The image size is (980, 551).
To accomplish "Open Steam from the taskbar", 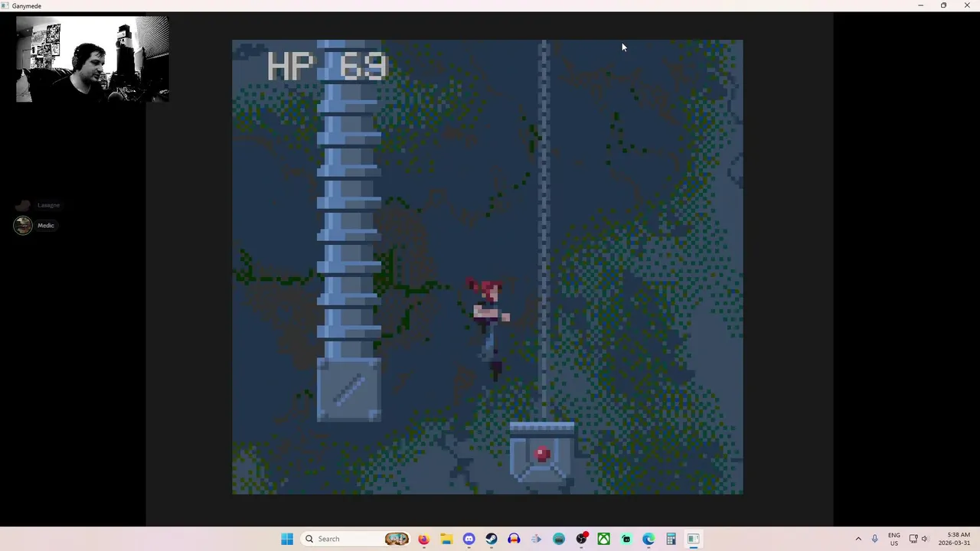I will click(492, 539).
